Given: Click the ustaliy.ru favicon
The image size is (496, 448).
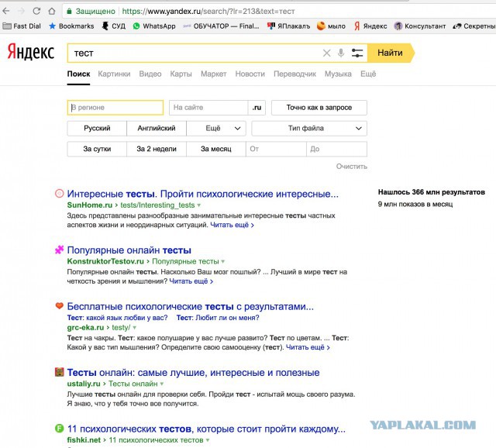Looking at the screenshot, I should (x=59, y=372).
